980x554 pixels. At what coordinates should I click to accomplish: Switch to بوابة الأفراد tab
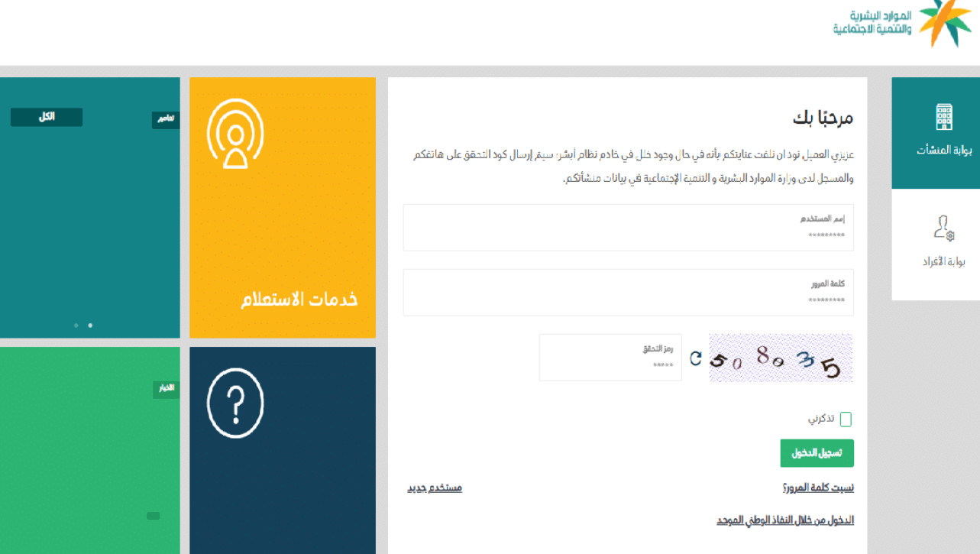click(936, 245)
